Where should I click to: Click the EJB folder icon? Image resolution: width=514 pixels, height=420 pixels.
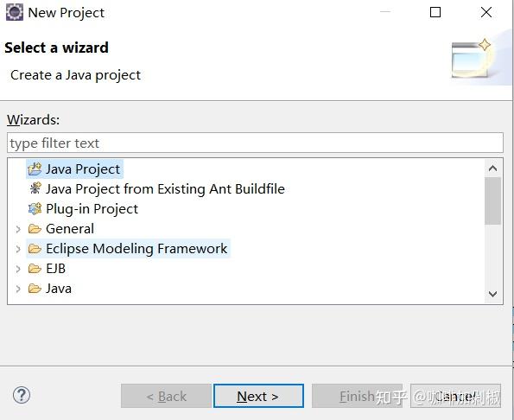click(35, 269)
